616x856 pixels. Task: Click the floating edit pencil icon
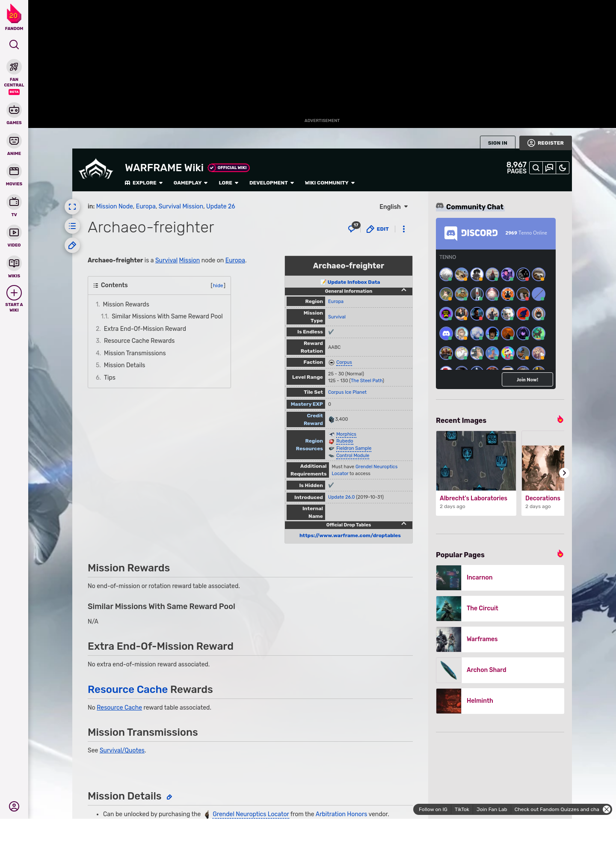click(x=72, y=245)
